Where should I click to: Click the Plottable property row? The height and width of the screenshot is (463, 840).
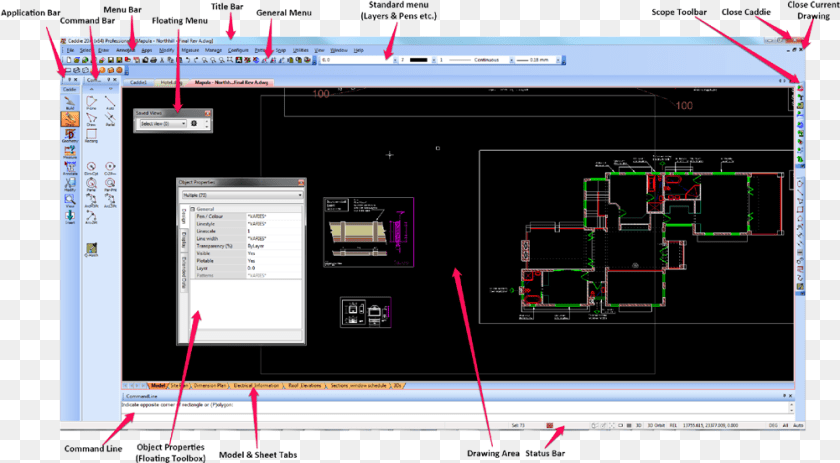coord(246,260)
